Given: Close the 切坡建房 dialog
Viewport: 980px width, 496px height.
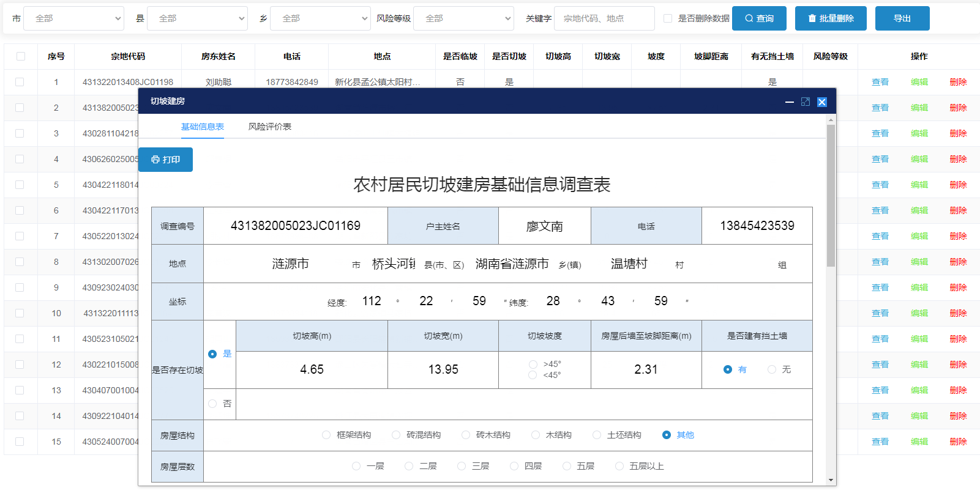Looking at the screenshot, I should tap(822, 102).
